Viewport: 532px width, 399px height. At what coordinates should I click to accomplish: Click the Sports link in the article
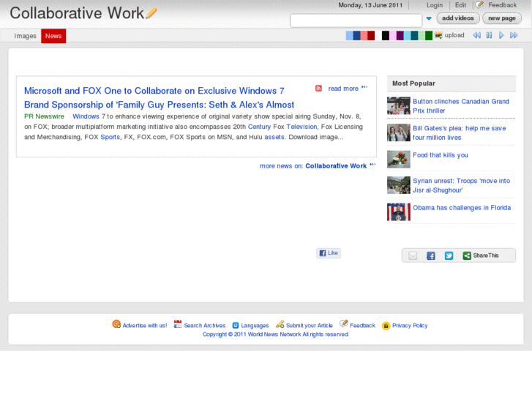(110, 137)
